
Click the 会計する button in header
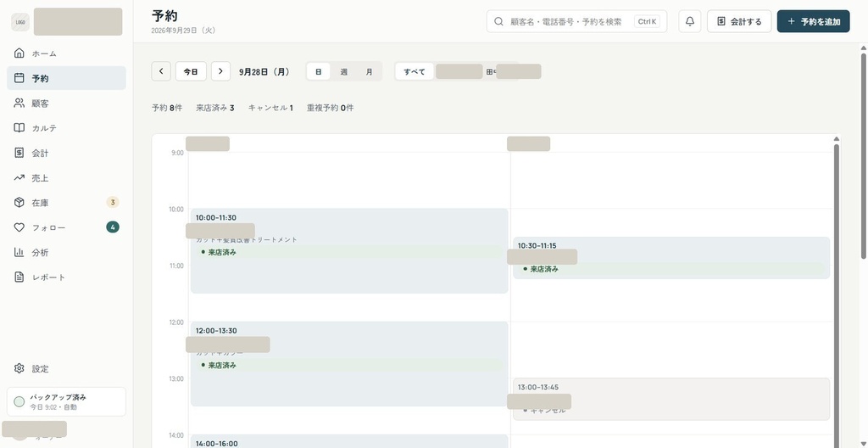click(x=739, y=21)
